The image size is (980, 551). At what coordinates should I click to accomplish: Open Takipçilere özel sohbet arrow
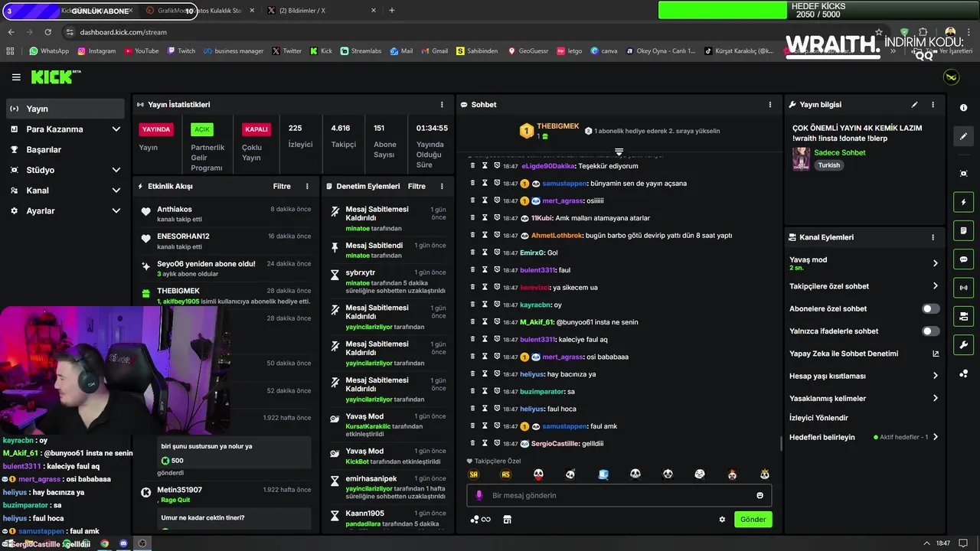tap(936, 286)
